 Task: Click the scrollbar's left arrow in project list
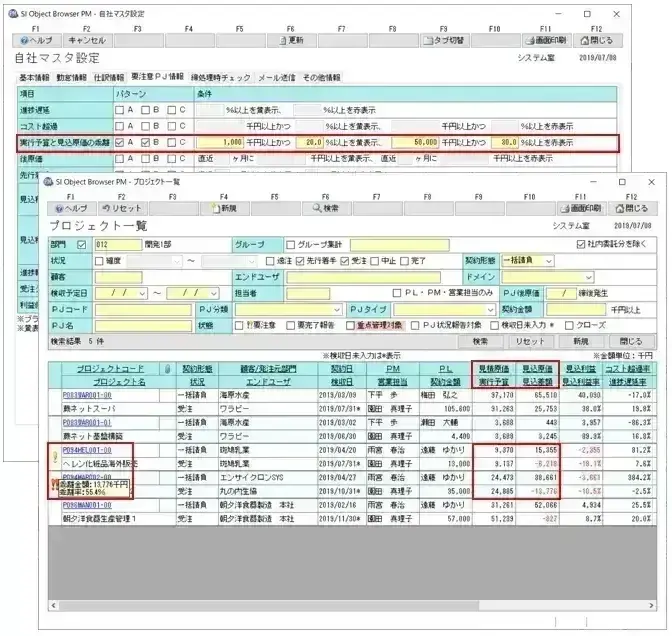coord(54,605)
